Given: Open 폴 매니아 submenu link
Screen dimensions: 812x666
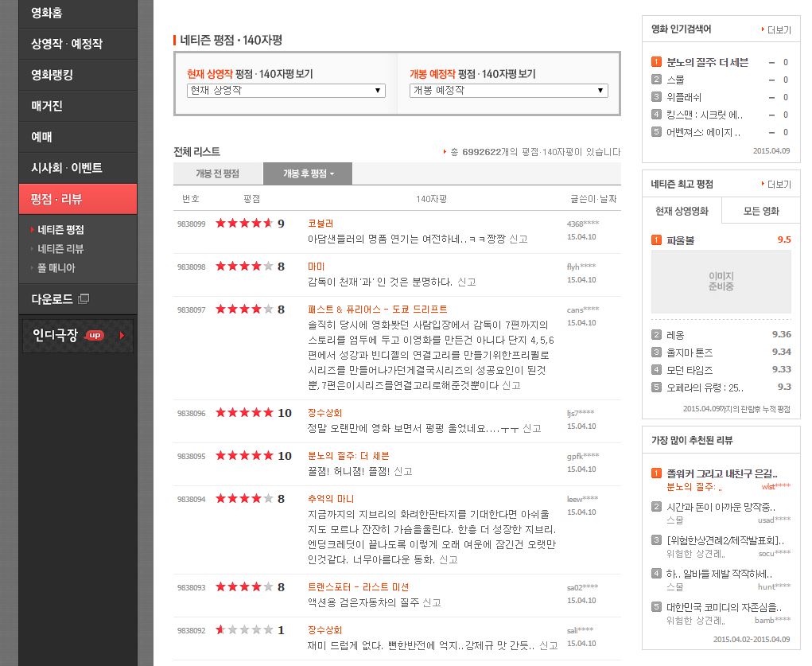Looking at the screenshot, I should [56, 268].
